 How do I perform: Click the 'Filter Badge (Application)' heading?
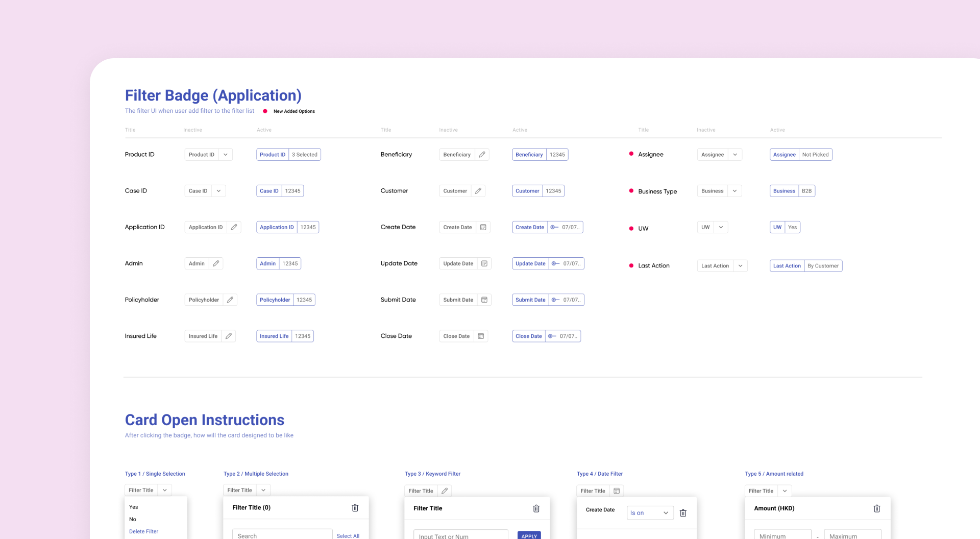click(x=213, y=95)
